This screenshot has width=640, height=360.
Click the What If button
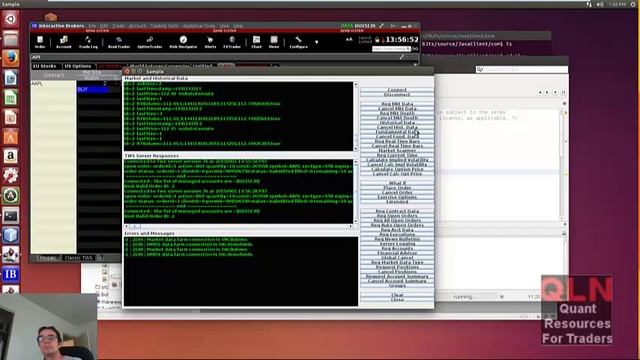(x=397, y=183)
